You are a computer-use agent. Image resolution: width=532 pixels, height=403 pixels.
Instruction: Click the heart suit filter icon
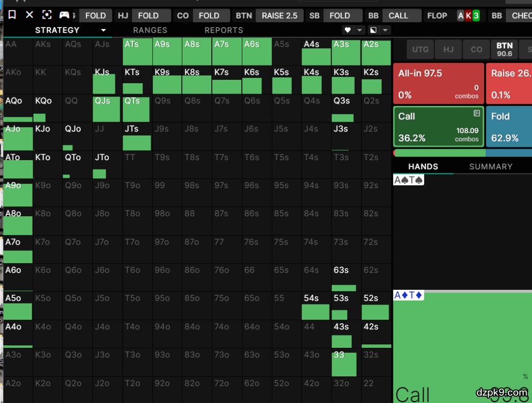(x=348, y=30)
